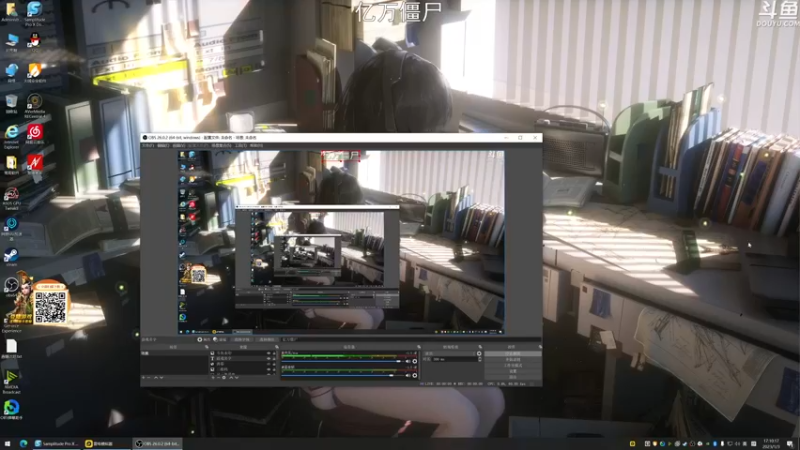Toggle visibility eye of third source row
The image size is (800, 450).
pos(268,364)
